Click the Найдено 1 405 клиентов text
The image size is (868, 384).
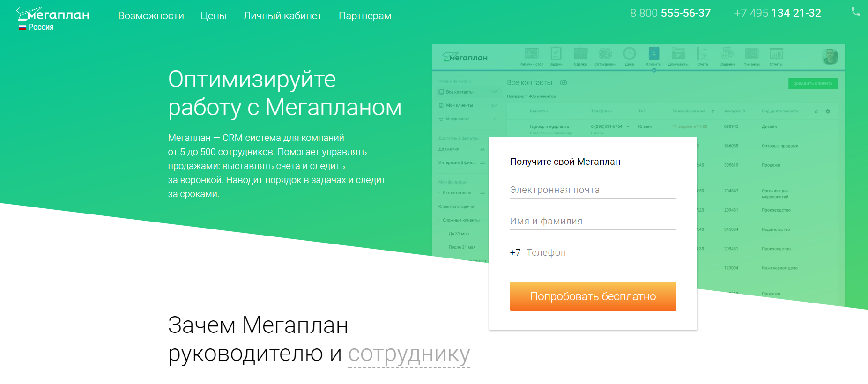[532, 96]
